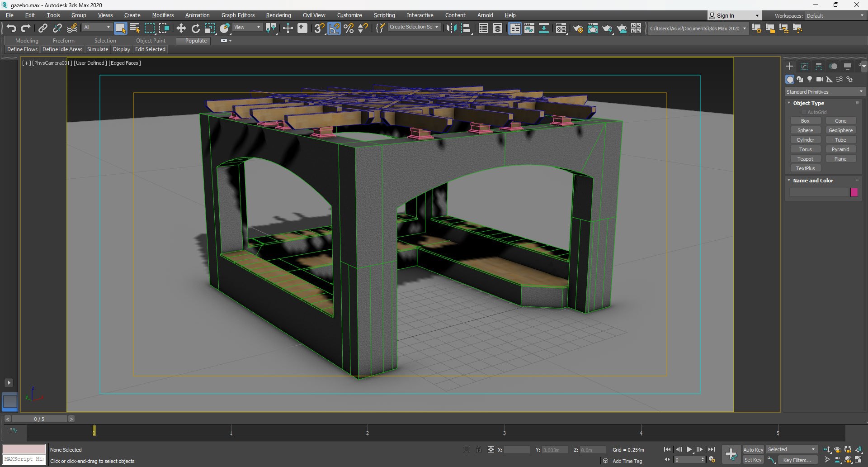Viewport: 868px width, 467px height.
Task: Toggle the 3D Snaps button
Action: [x=319, y=29]
